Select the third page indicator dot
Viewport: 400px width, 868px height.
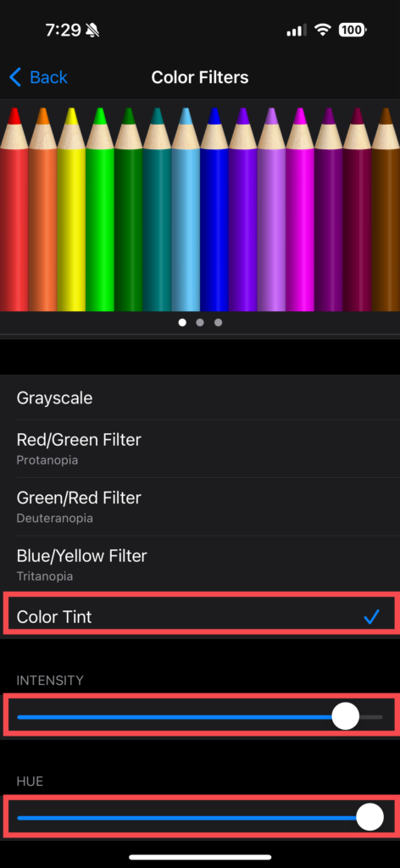(x=218, y=322)
